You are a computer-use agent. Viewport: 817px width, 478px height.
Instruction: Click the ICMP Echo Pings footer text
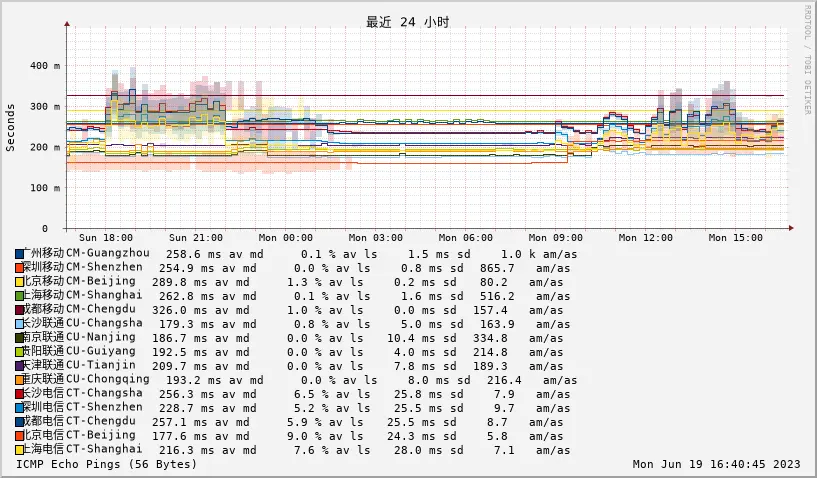click(107, 464)
